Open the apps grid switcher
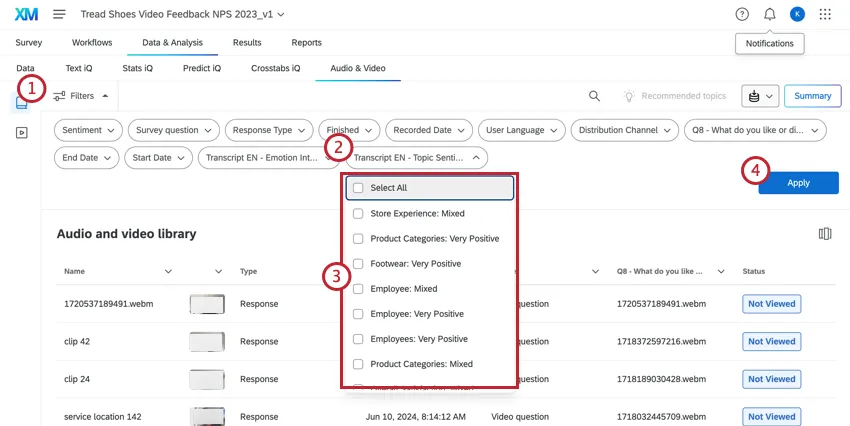This screenshot has height=426, width=850. tap(825, 14)
